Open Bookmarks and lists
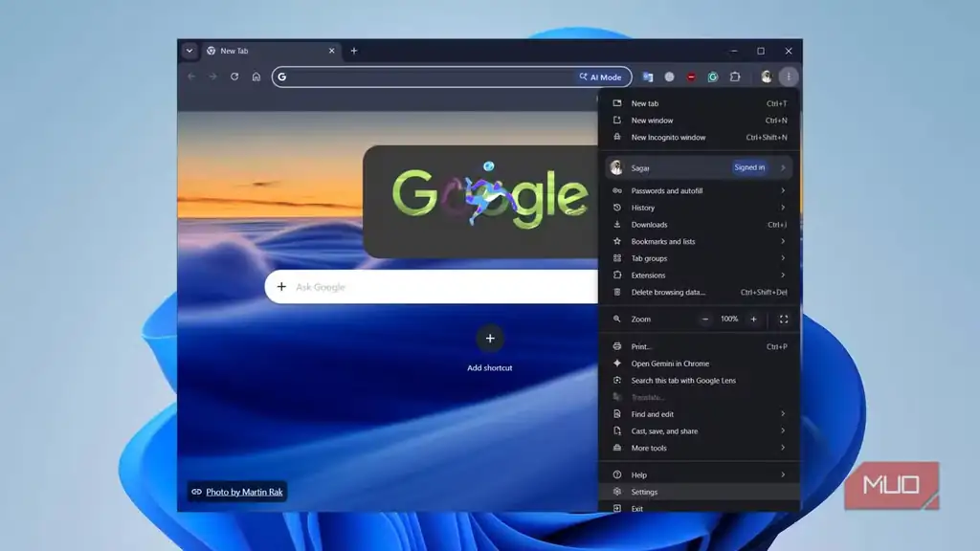Image resolution: width=980 pixels, height=551 pixels. click(x=699, y=241)
